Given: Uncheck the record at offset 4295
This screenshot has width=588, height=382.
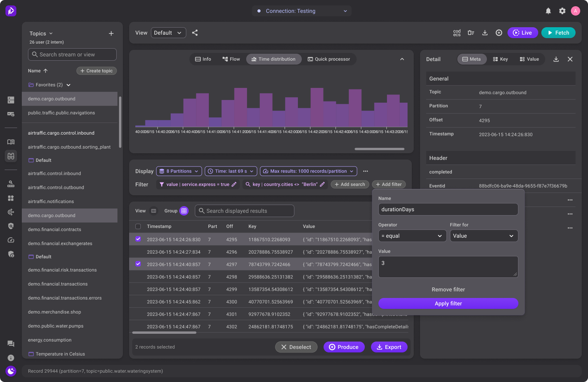Looking at the screenshot, I should (138, 239).
